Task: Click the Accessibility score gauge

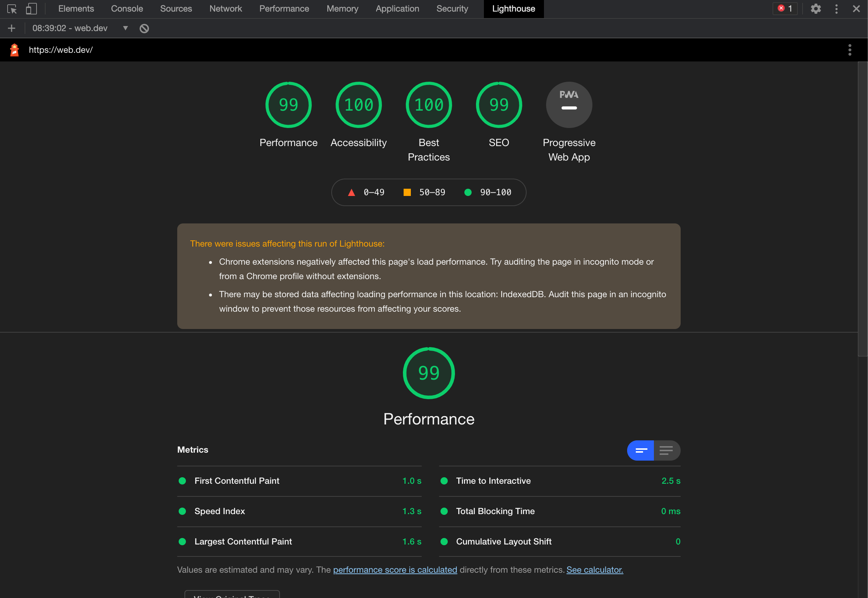Action: tap(358, 105)
